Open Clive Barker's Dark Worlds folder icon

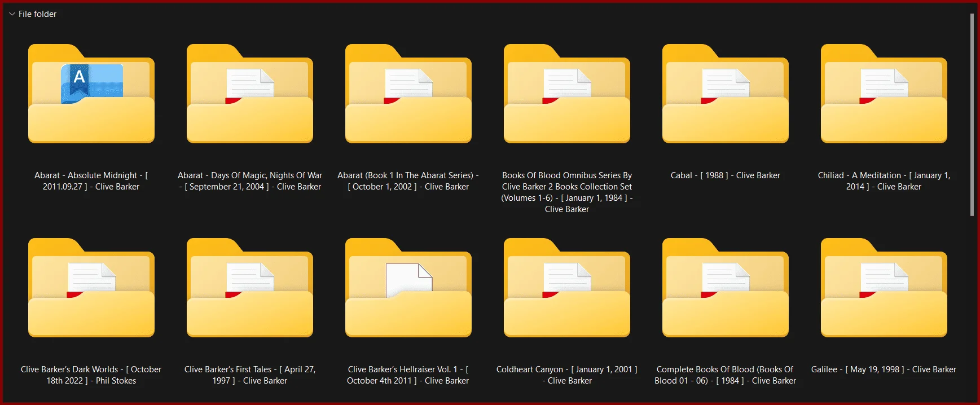pos(91,288)
